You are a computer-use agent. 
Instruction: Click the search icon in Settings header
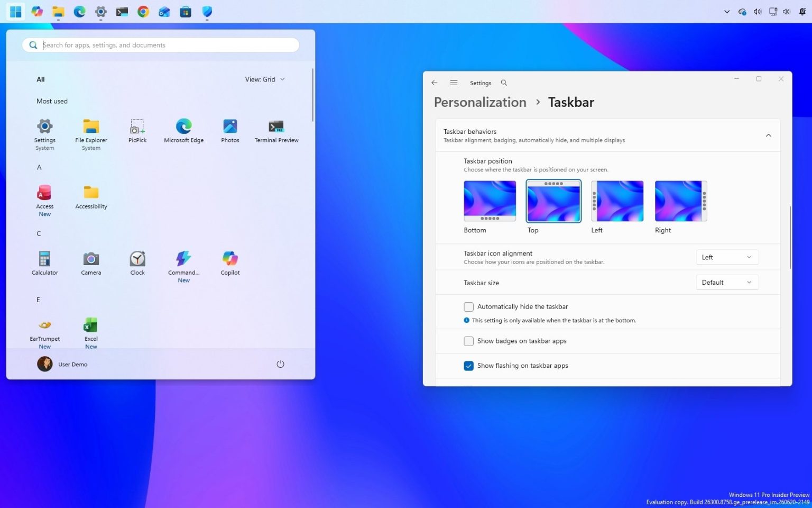click(x=504, y=83)
